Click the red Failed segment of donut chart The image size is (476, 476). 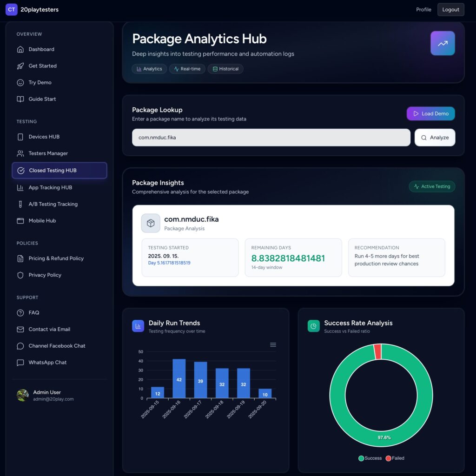coord(377,351)
